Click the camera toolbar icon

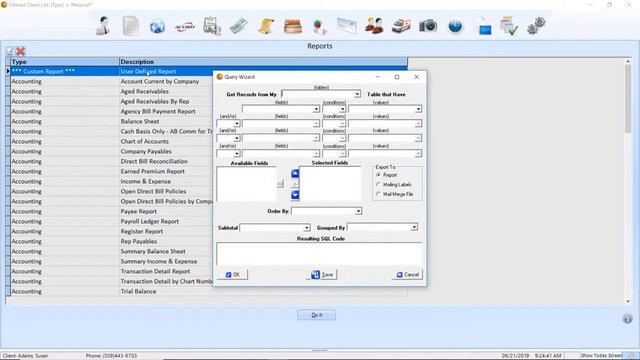pyautogui.click(x=428, y=26)
